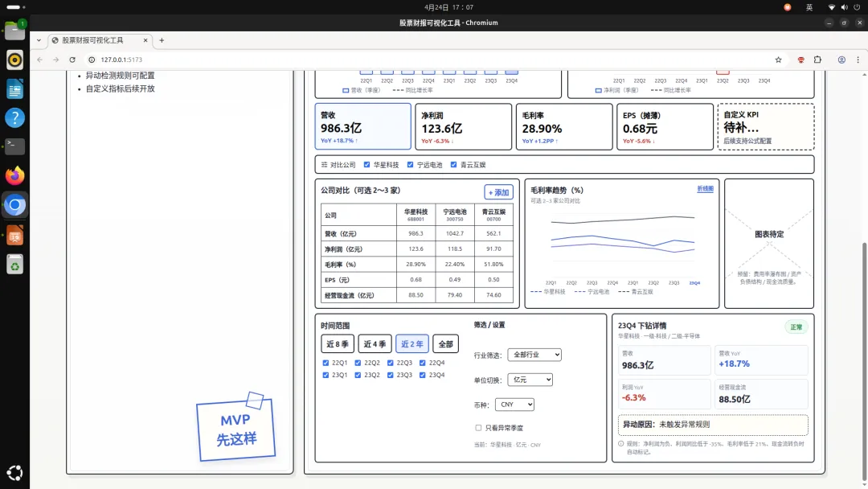Show applications grid icon
Screen dimensions: 868x489
[x=15, y=473]
